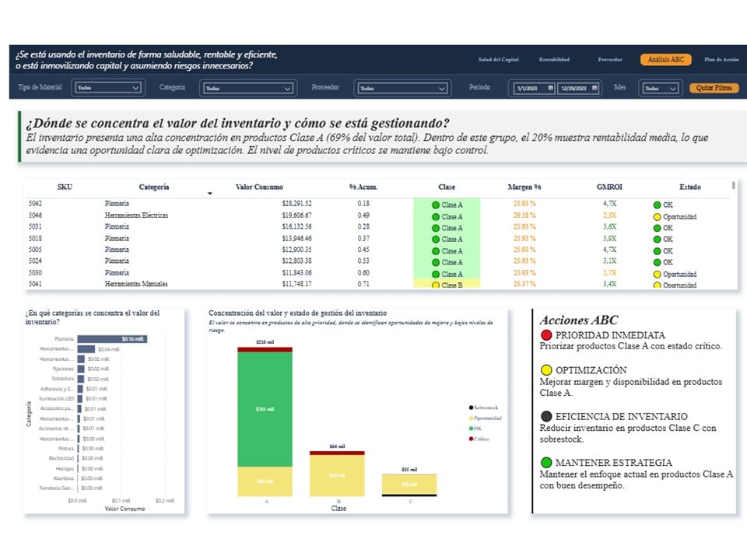Sort table by Clase column header
The width and height of the screenshot is (747, 560).
447,187
